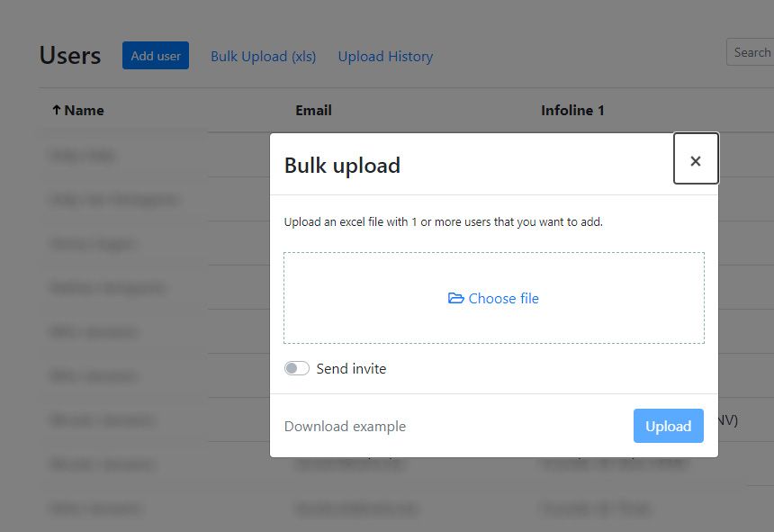Click the upload instructions text in dialog
The image size is (774, 532).
pos(444,222)
